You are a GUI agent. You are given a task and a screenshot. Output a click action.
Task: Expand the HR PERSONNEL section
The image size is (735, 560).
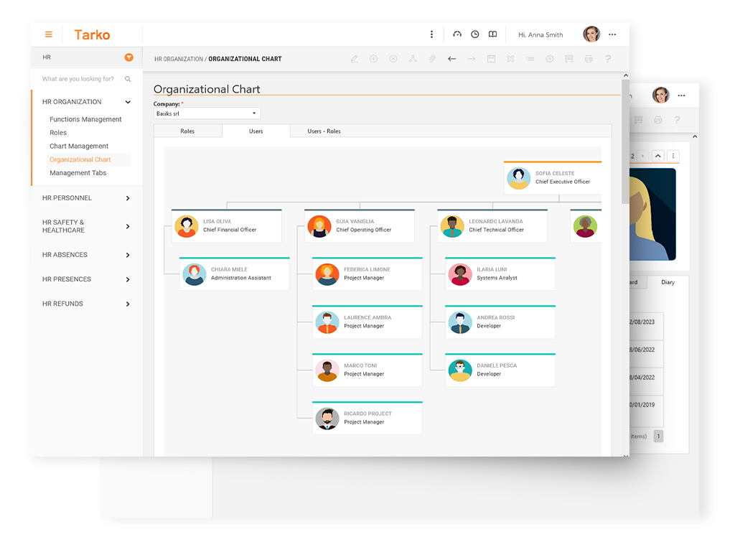tap(128, 198)
